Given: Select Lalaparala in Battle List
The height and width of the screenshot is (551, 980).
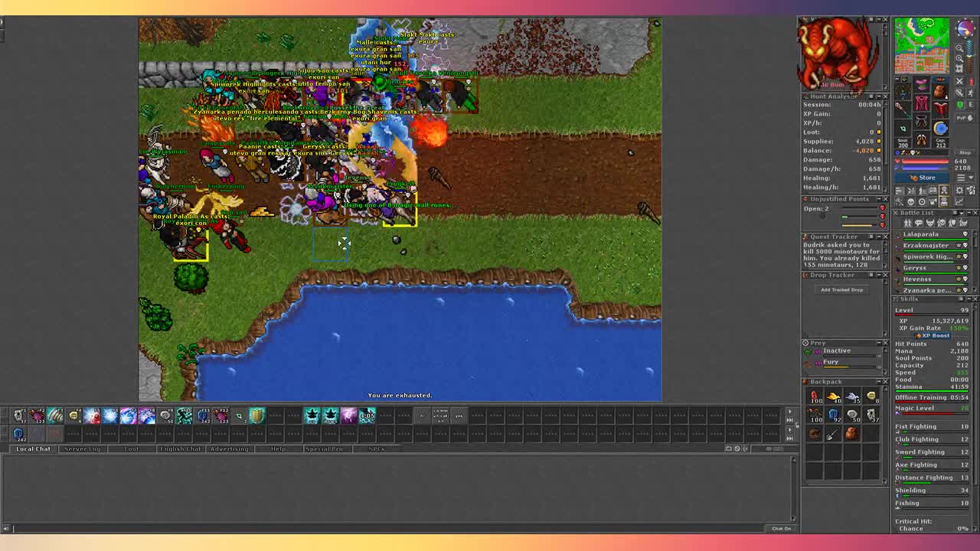Looking at the screenshot, I should (x=933, y=236).
